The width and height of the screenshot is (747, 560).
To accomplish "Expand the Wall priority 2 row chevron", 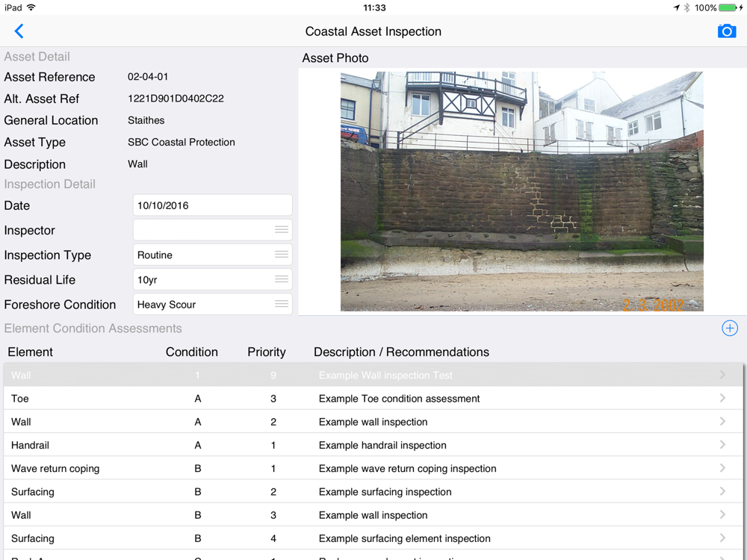I will [722, 421].
